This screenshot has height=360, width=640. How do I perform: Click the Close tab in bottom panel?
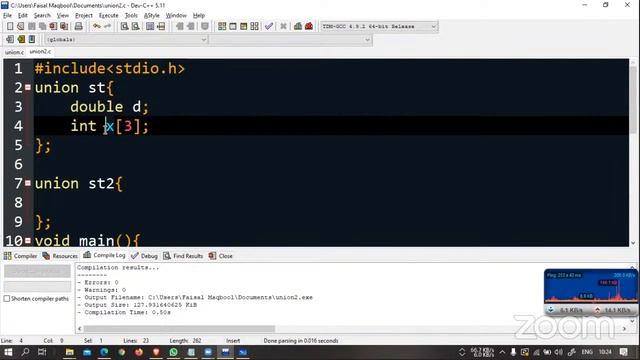click(x=221, y=256)
